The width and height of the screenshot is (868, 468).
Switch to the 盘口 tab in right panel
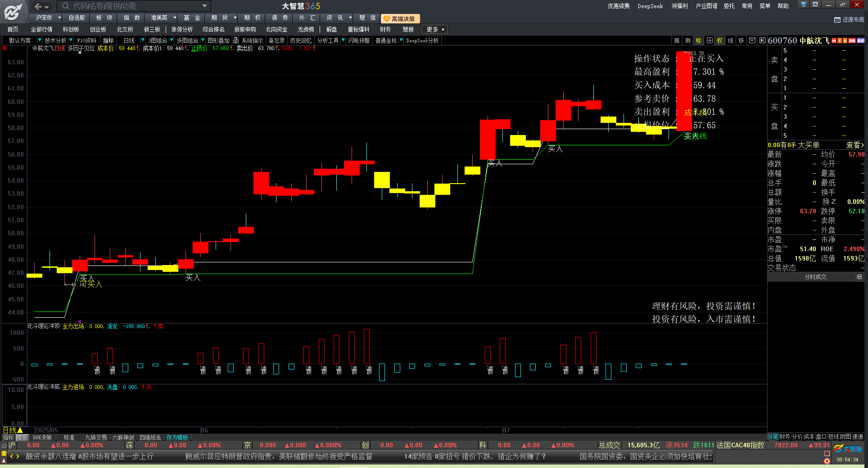821,436
